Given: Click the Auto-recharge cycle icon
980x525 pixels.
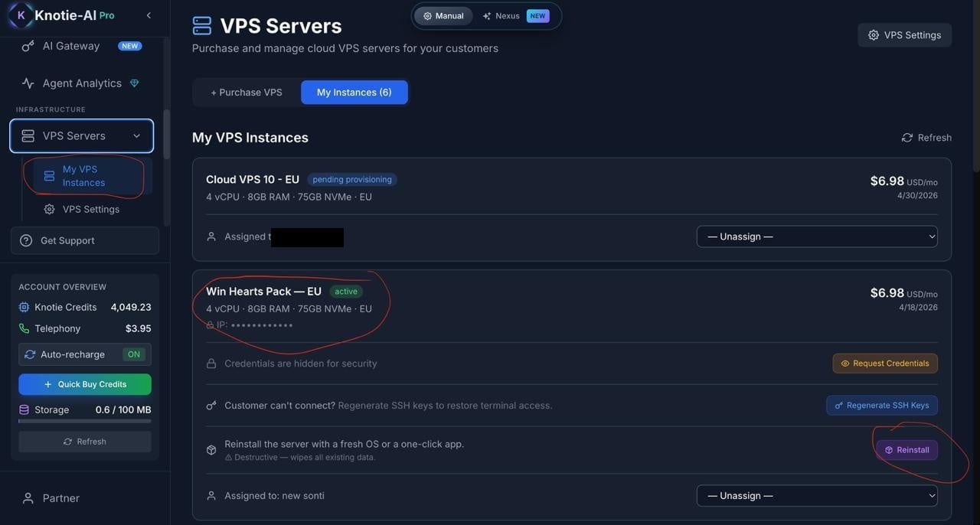Looking at the screenshot, I should [x=30, y=354].
